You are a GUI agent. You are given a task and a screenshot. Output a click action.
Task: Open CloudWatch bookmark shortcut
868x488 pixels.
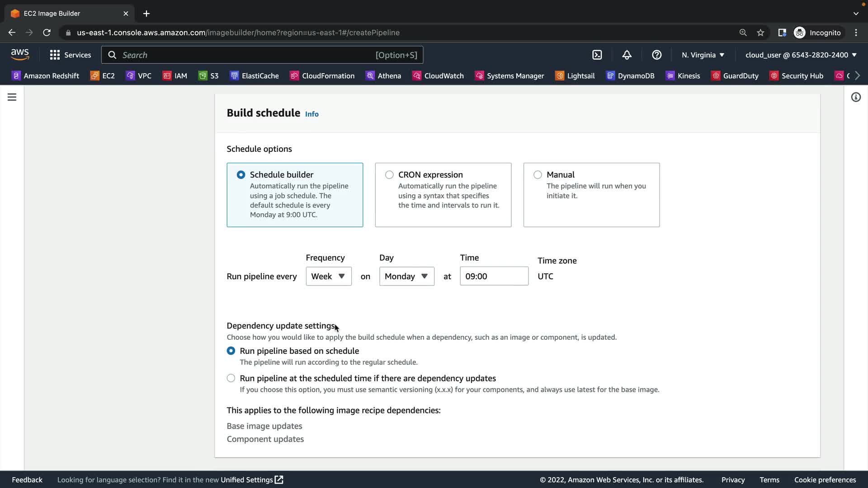point(438,75)
